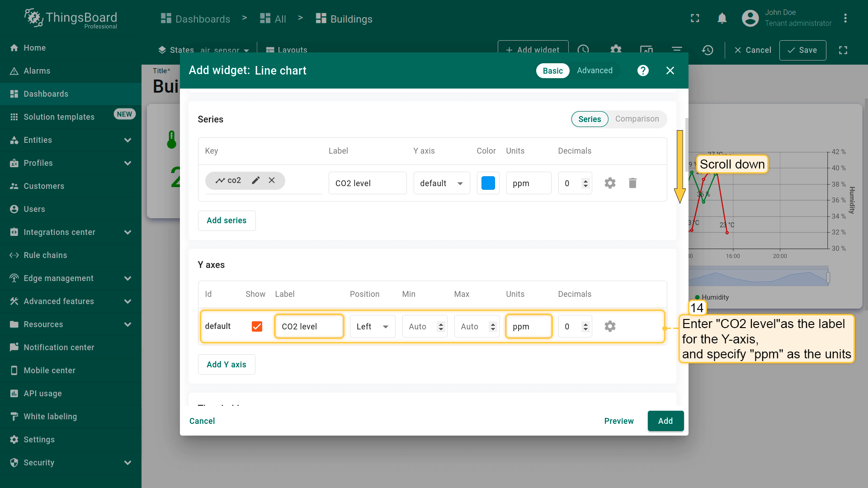Click the Preview button
This screenshot has height=488, width=868.
(x=618, y=421)
